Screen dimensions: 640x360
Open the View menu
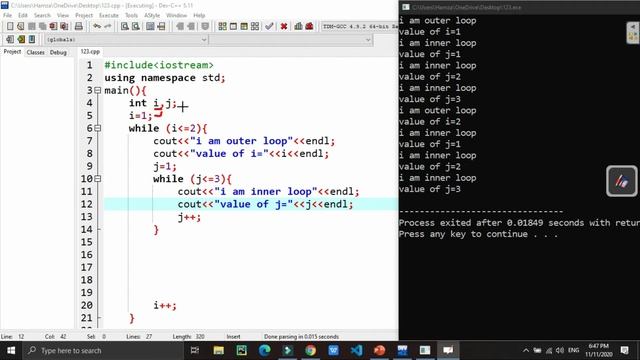coord(63,15)
